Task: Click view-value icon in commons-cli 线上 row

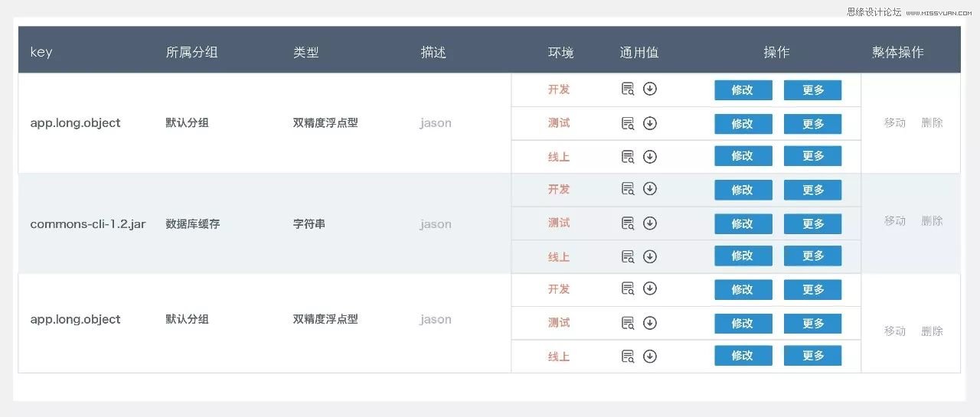Action: point(628,256)
